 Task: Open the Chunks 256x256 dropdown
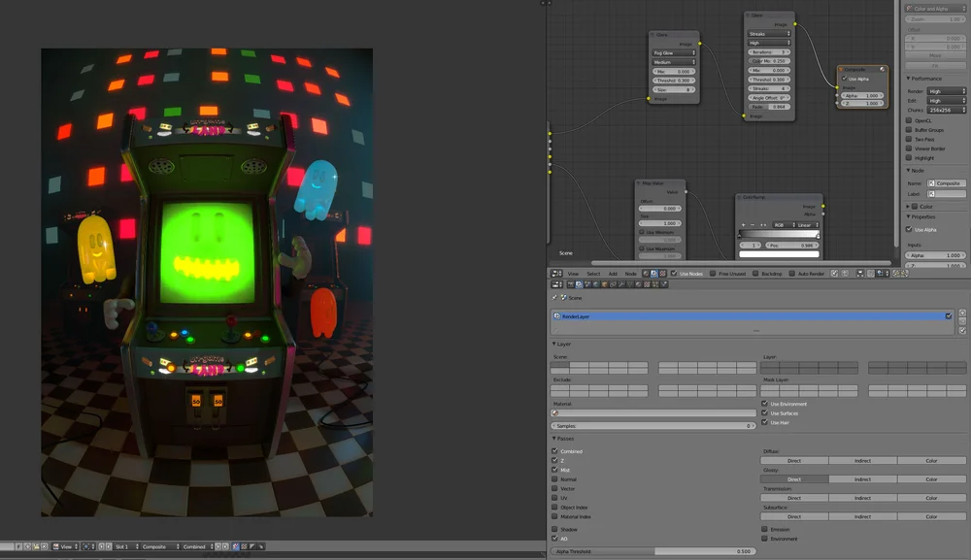point(946,110)
